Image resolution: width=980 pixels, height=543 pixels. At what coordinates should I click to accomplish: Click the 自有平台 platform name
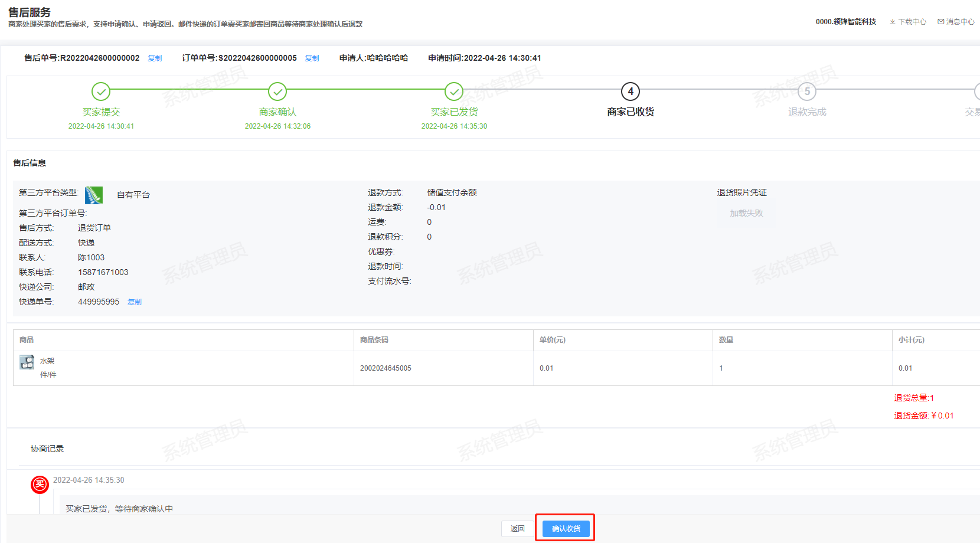133,195
